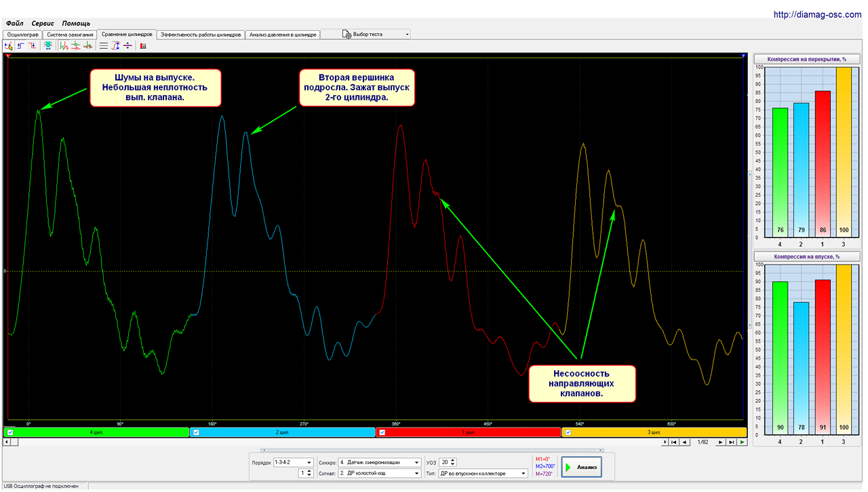
Task: Open the Тип dropdown
Action: (x=483, y=473)
